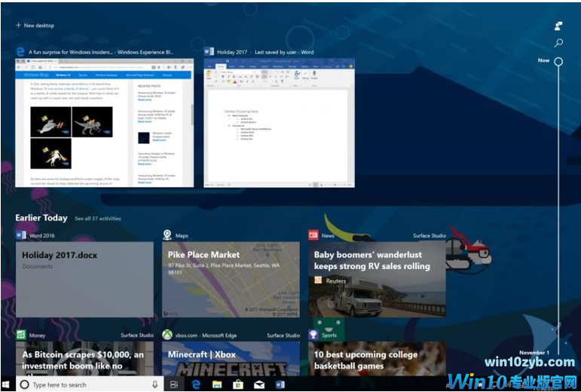
Task: Click the News app icon above the RV card
Action: coord(313,235)
